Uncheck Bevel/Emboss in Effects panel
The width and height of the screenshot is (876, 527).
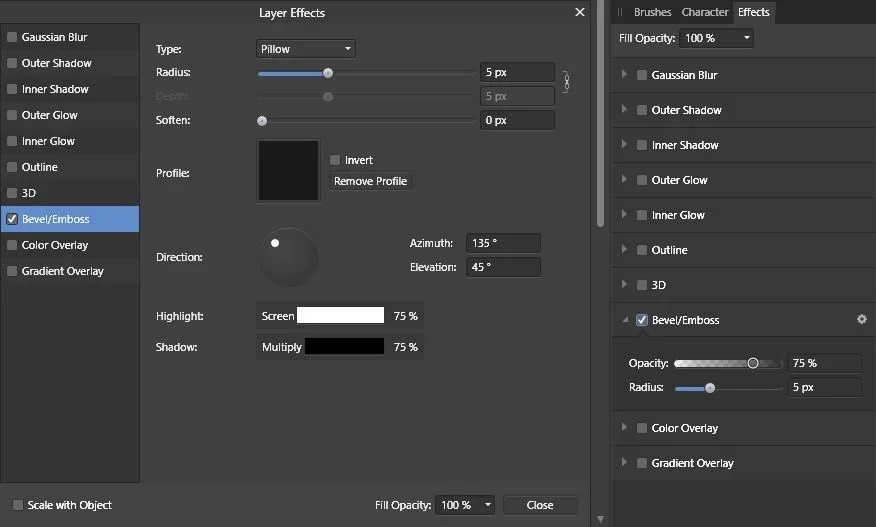(642, 320)
